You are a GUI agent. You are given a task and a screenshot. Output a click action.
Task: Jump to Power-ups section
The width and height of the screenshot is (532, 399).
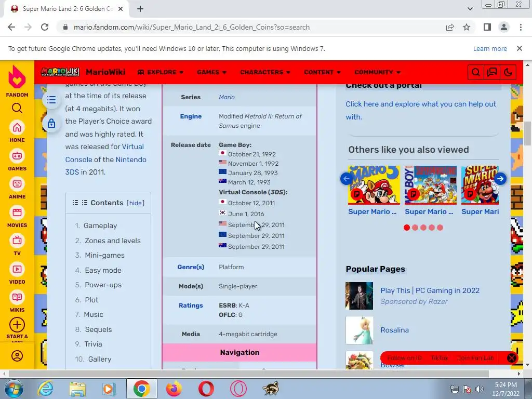[103, 285]
